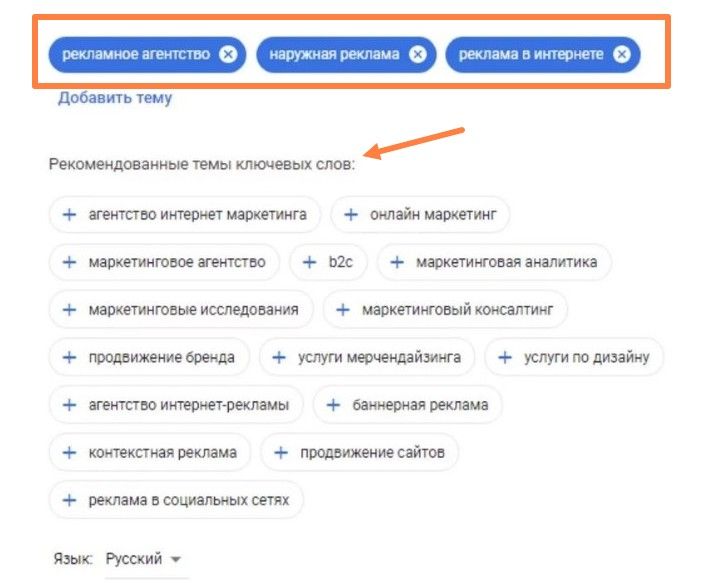
Task: Add suggested topic 'реклама в социальных сетях'
Action: pyautogui.click(x=176, y=500)
